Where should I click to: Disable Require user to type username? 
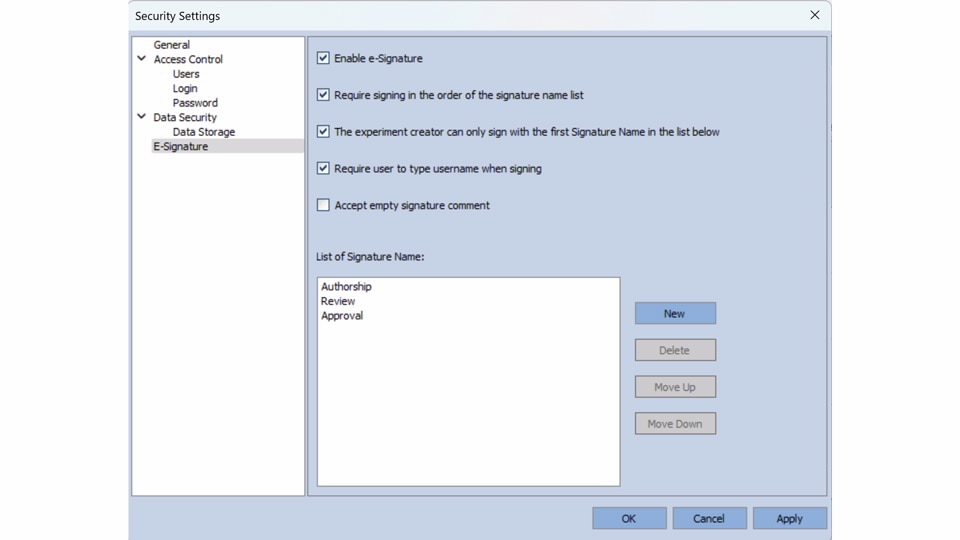tap(323, 168)
